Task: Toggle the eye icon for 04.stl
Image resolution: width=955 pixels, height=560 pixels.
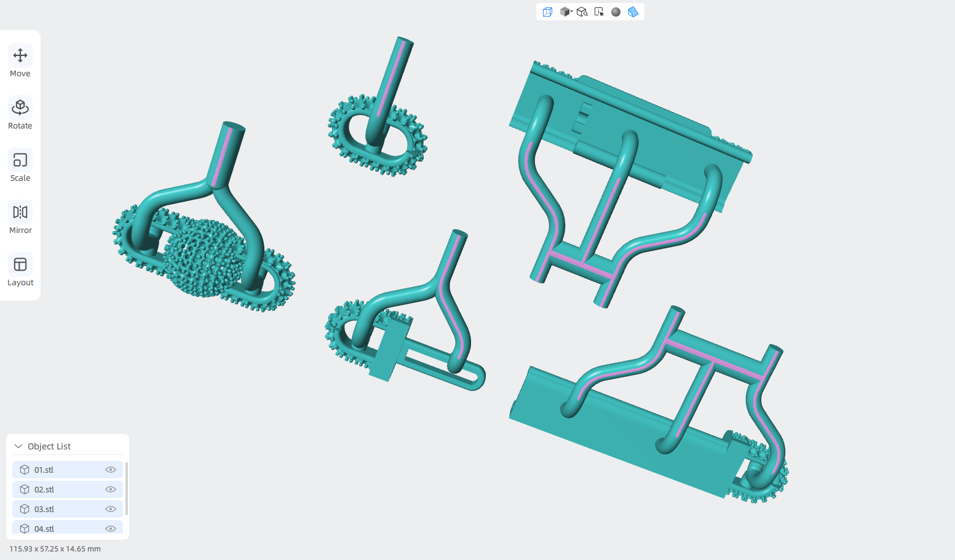Action: (111, 529)
